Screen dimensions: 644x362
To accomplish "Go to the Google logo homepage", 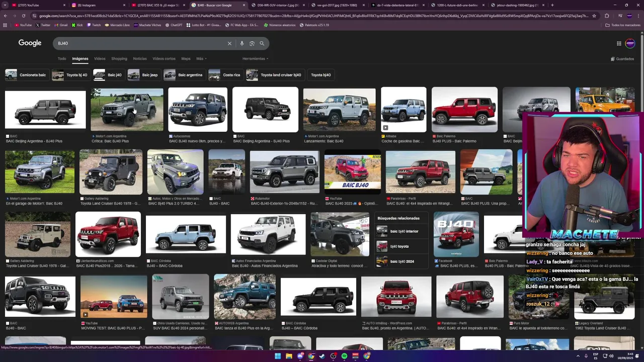I will (x=30, y=43).
